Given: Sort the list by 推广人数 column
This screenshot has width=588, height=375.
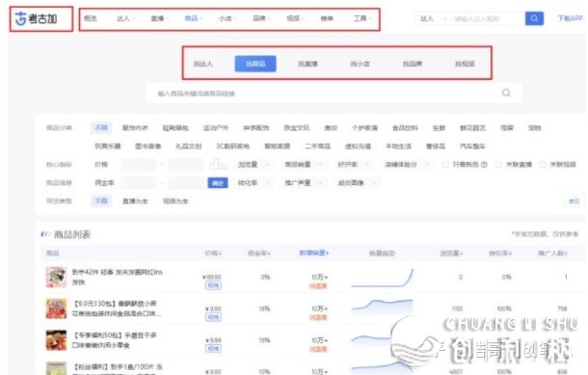Looking at the screenshot, I should 552,254.
